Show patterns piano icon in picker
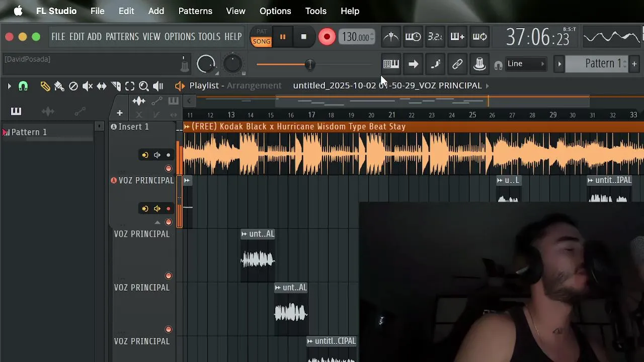The width and height of the screenshot is (644, 362). 16,111
